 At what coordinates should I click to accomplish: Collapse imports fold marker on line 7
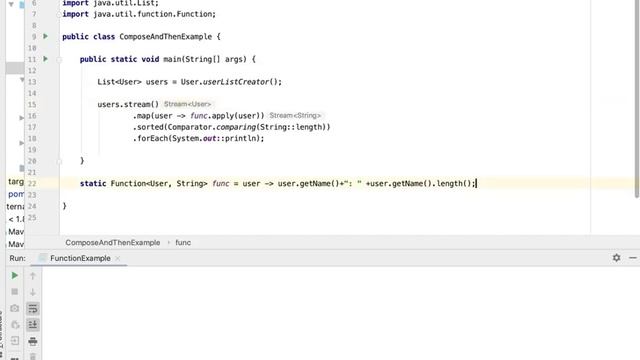[x=59, y=14]
